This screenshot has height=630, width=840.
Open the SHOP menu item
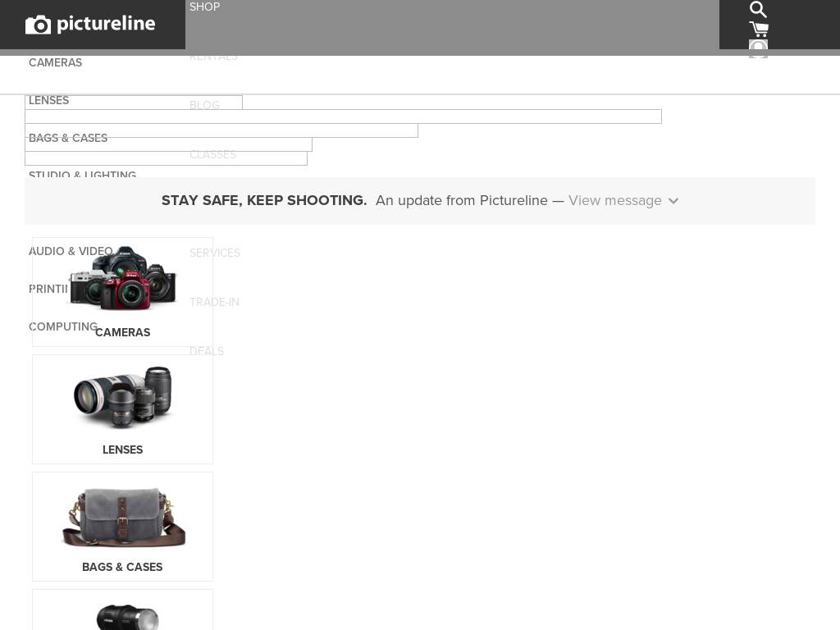(x=204, y=7)
